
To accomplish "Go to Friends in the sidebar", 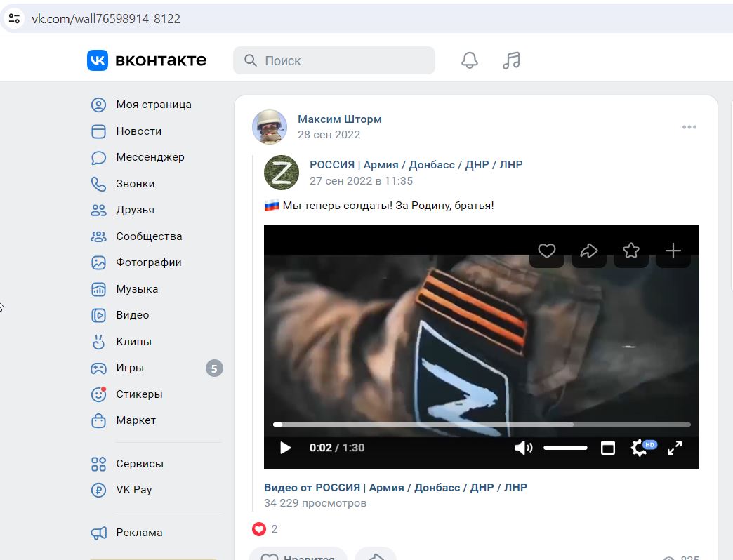I will point(135,210).
